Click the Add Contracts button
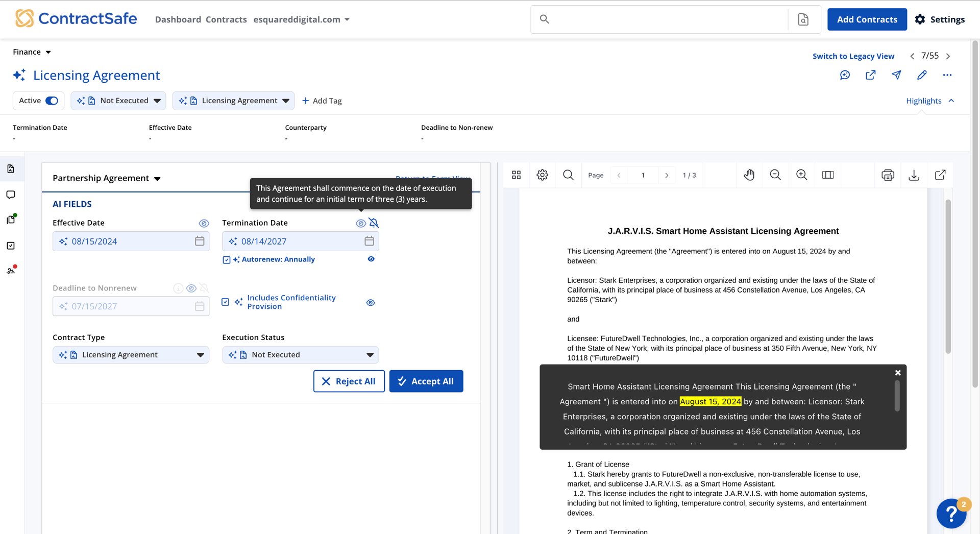 [x=867, y=19]
